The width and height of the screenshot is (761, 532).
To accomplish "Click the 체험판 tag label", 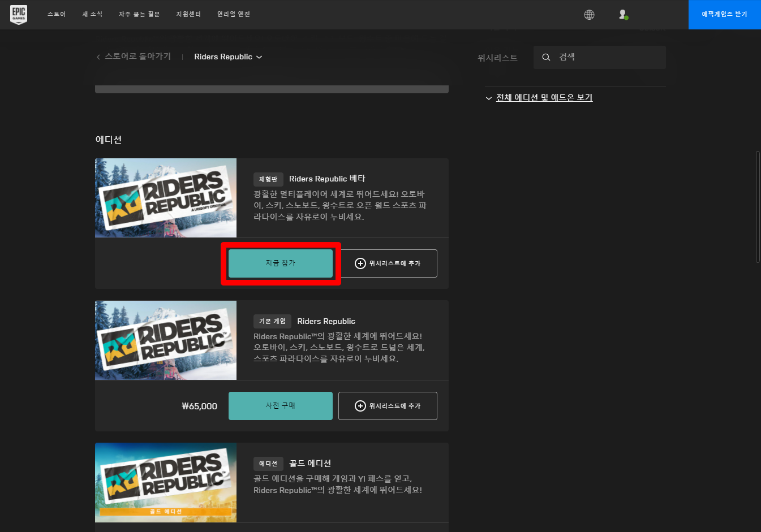I will pos(268,179).
